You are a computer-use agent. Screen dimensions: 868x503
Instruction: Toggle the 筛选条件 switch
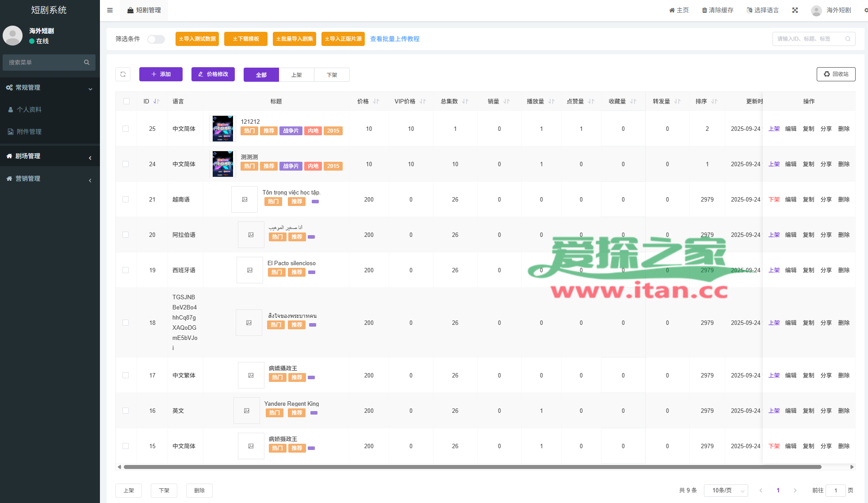pyautogui.click(x=156, y=39)
